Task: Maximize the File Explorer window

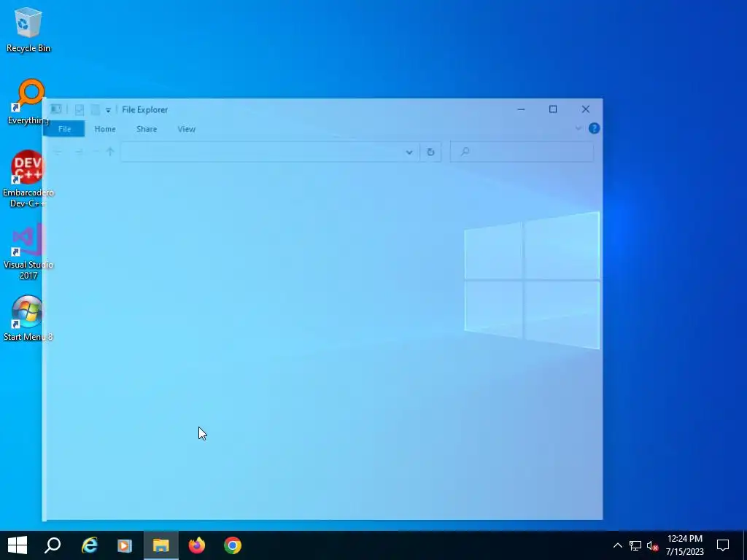Action: tap(553, 109)
